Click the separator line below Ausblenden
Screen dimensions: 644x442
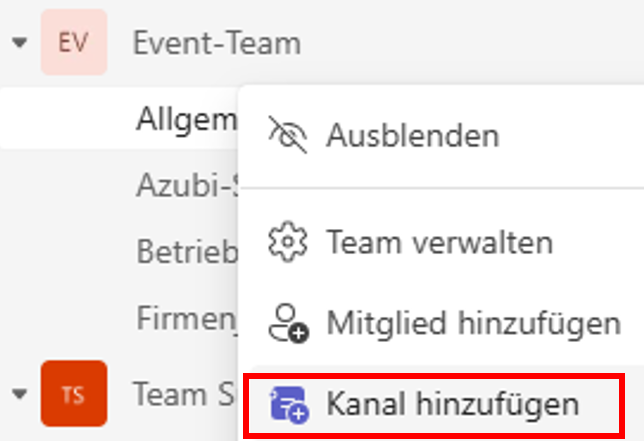[x=442, y=188]
